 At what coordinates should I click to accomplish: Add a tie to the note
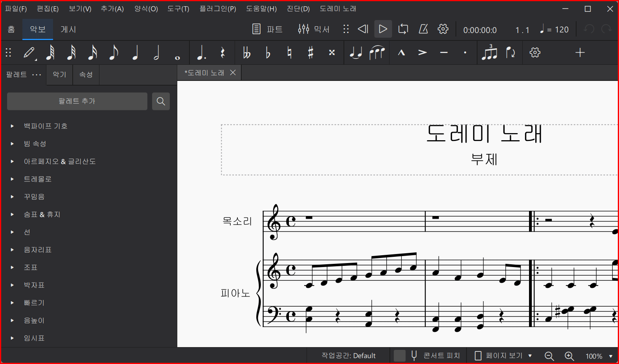point(356,53)
